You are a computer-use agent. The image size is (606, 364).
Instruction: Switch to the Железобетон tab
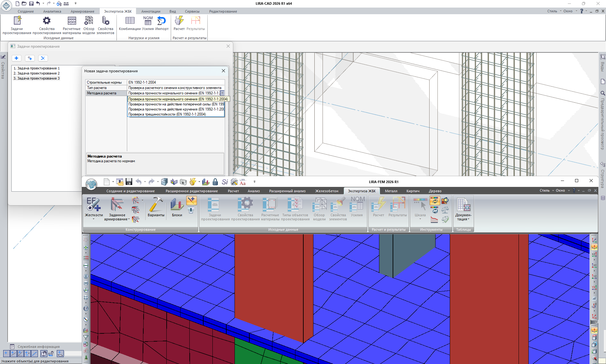click(326, 191)
